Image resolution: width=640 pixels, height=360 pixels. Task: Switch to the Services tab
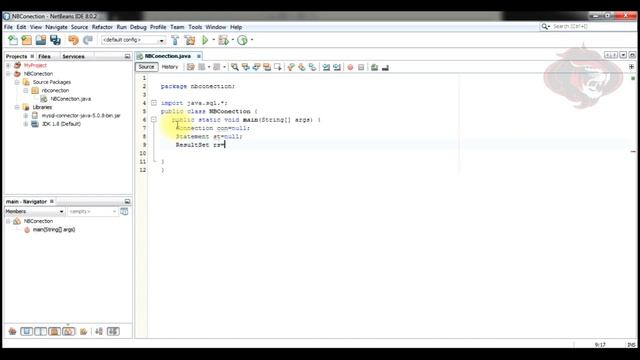[73, 56]
